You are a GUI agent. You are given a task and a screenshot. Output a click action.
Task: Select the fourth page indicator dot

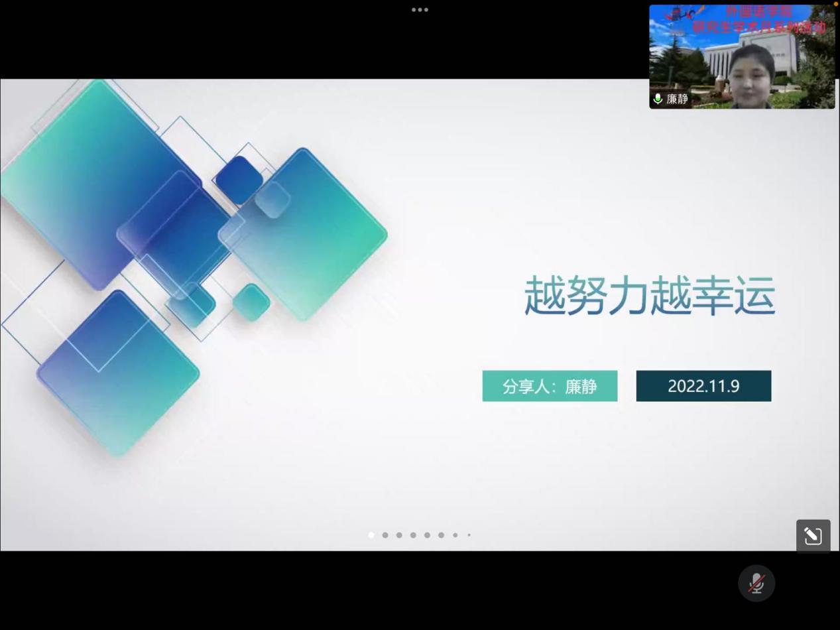pyautogui.click(x=413, y=535)
